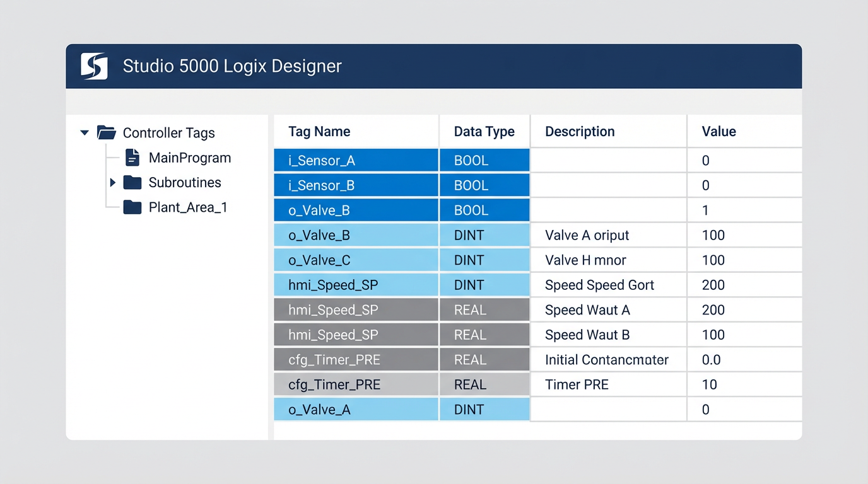The image size is (868, 484).
Task: Click the Data Type column header
Action: coord(484,132)
